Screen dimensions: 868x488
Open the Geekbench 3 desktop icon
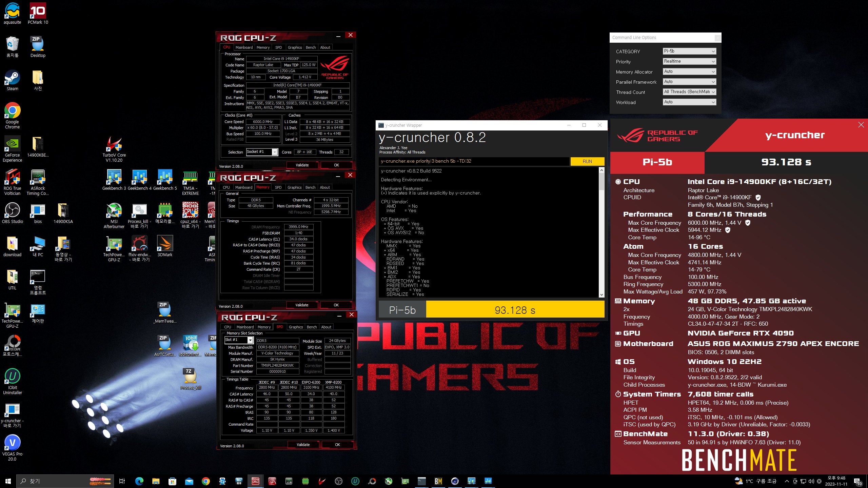(x=114, y=180)
